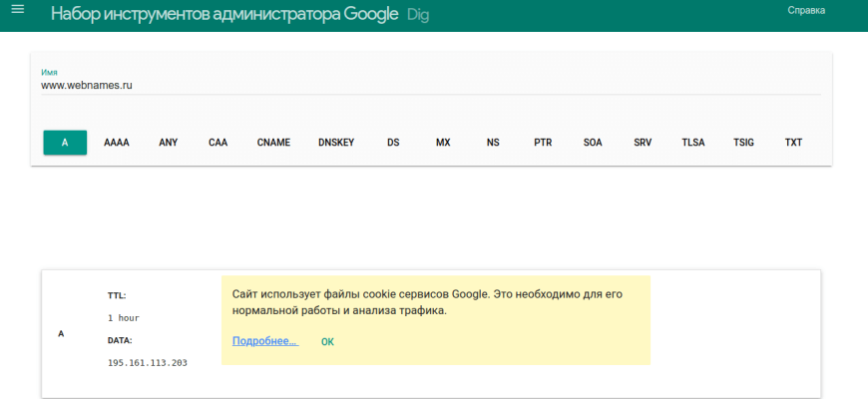868x399 pixels.
Task: Select the A record type button
Action: point(65,143)
